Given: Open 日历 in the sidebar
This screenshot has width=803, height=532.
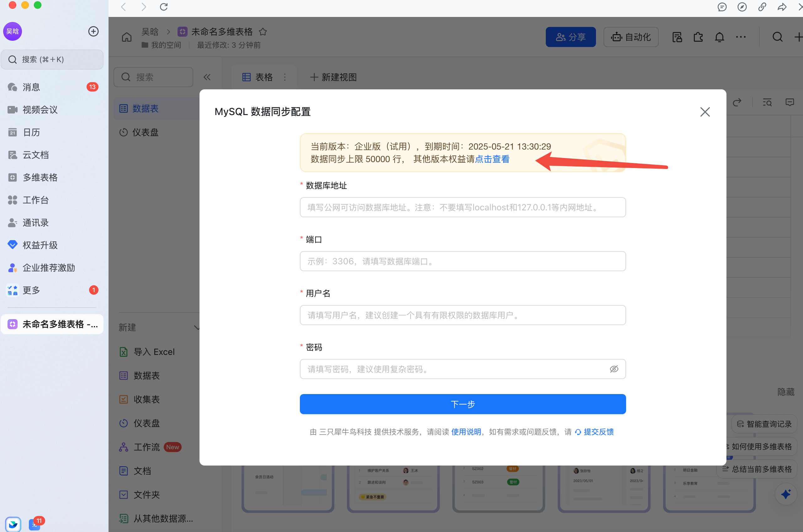Looking at the screenshot, I should tap(52, 132).
